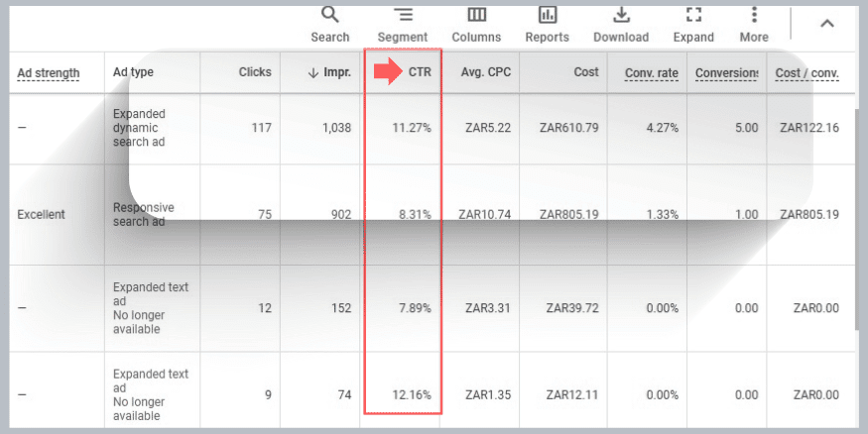Screen dimensions: 868x434
Task: Sort by the CTR column header
Action: (x=419, y=72)
